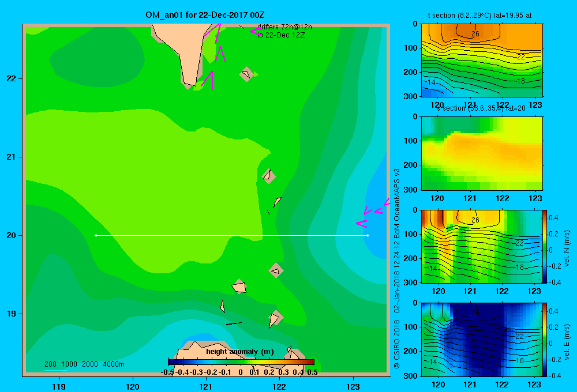Viewport: 577px width, 392px height.
Task: Pick a color on the vel. E colorbar
Action: pyautogui.click(x=545, y=340)
